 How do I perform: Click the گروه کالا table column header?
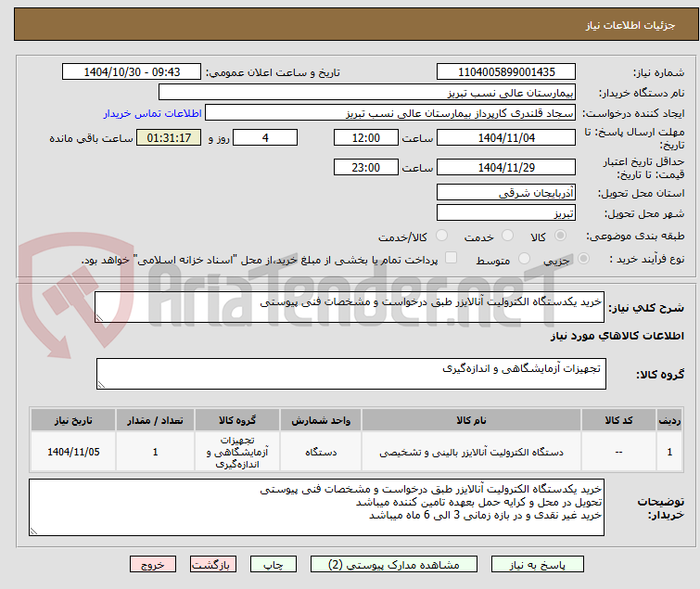237,420
